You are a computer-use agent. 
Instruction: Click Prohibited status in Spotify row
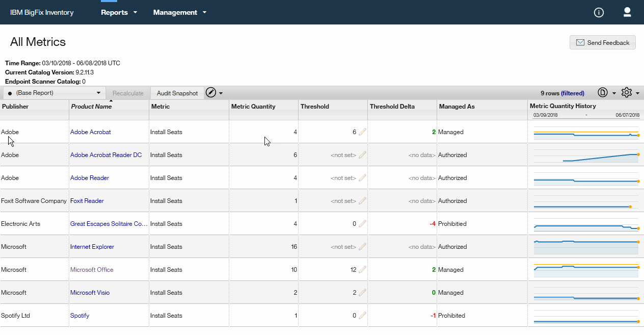click(452, 316)
